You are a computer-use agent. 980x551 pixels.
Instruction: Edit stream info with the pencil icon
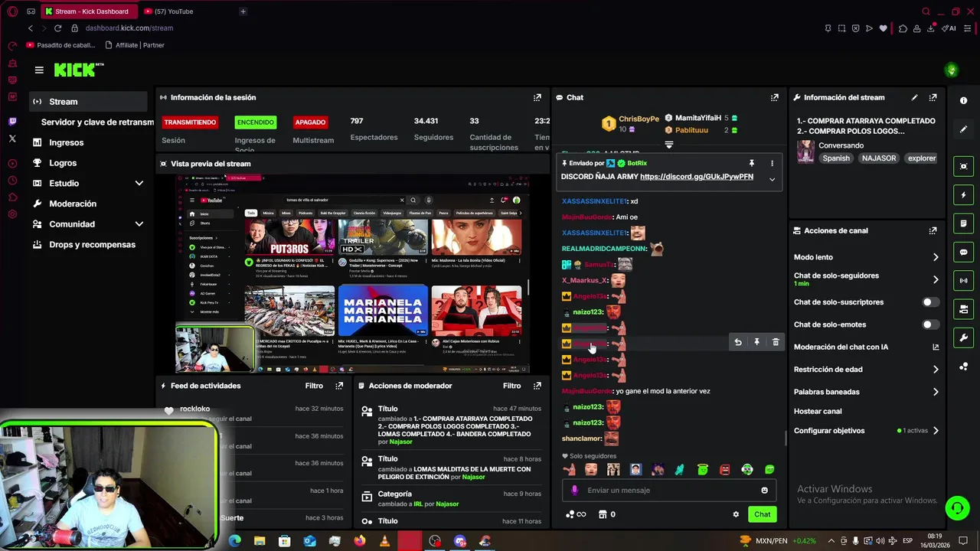pos(914,97)
